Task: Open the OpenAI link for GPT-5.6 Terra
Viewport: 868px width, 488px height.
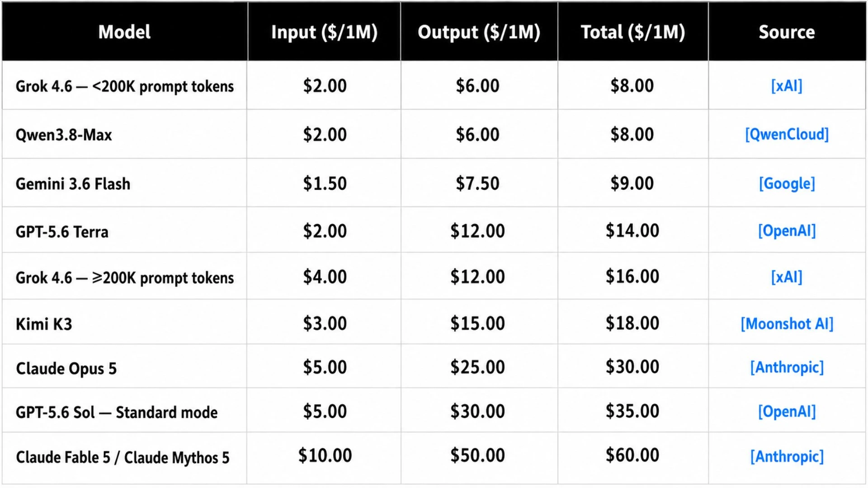Action: point(787,231)
